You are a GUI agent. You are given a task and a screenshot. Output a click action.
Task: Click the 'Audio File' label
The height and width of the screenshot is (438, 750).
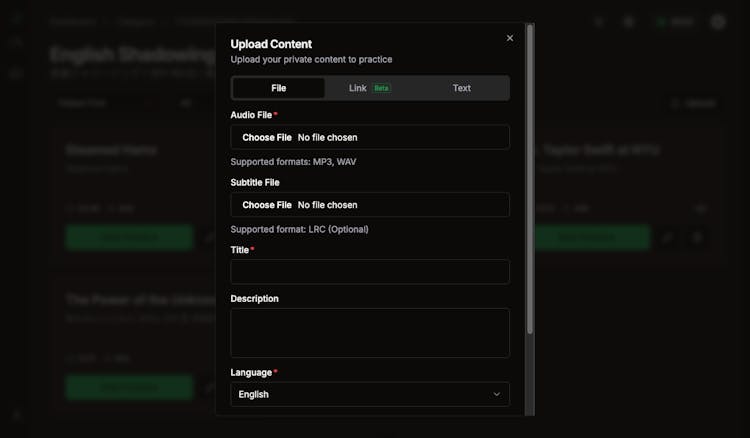[x=251, y=115]
